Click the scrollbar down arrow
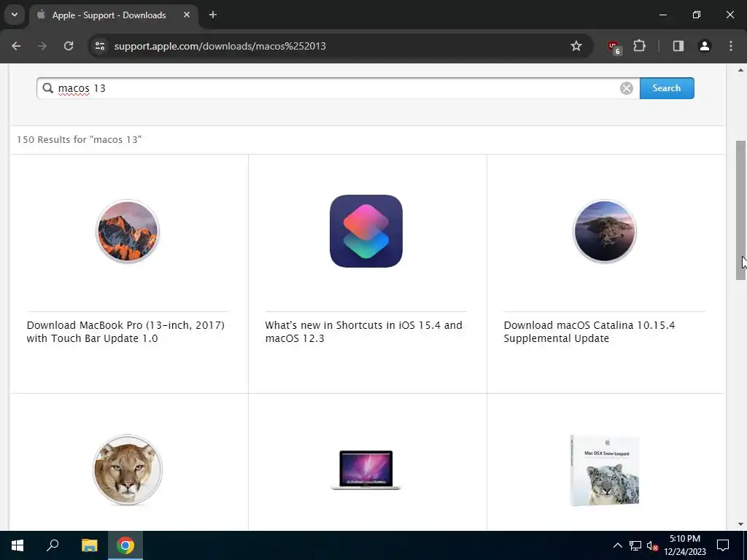This screenshot has width=747, height=560. (740, 524)
